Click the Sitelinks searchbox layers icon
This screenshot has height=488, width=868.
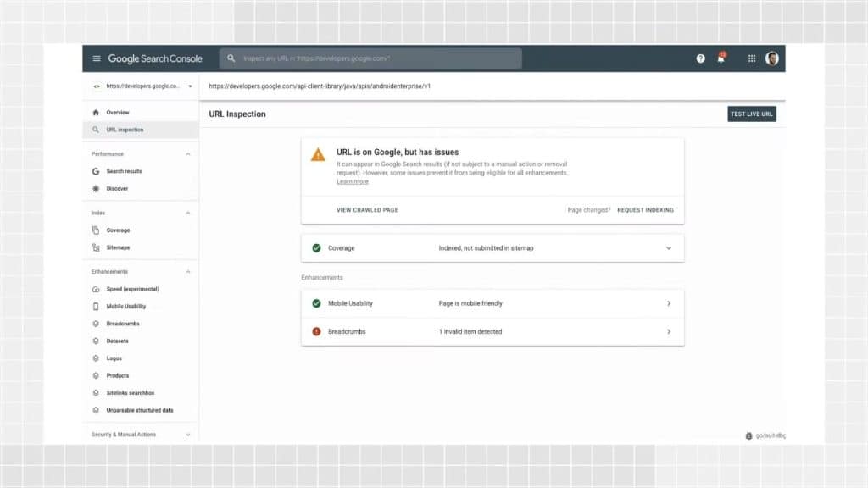(x=96, y=393)
